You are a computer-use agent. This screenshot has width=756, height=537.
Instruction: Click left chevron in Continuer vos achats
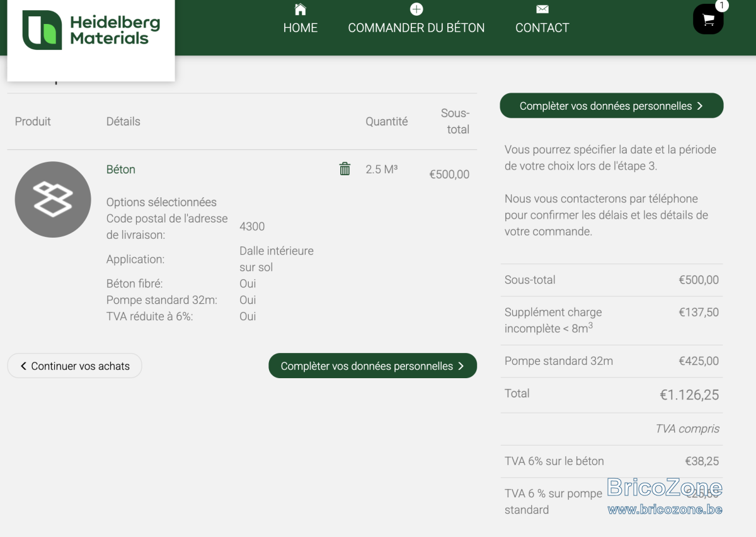coord(23,366)
